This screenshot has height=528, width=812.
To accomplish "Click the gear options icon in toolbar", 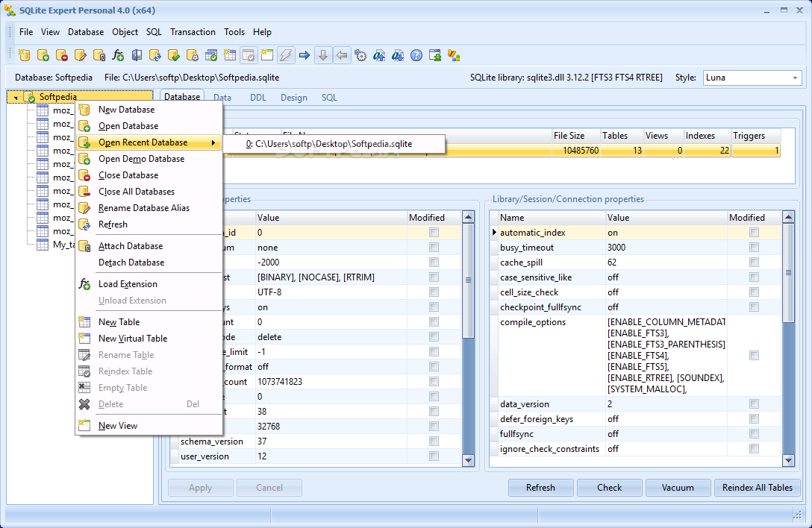I will click(x=361, y=55).
